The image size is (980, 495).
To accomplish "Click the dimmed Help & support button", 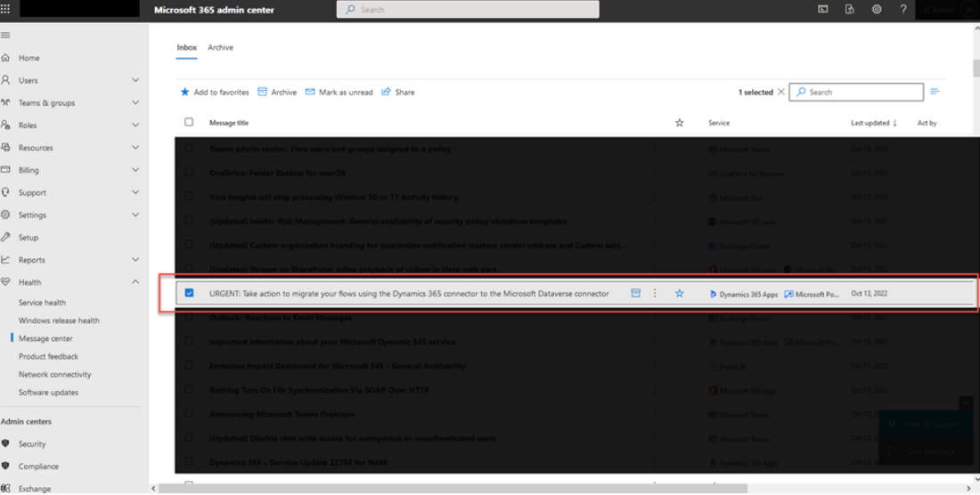I will 926,425.
